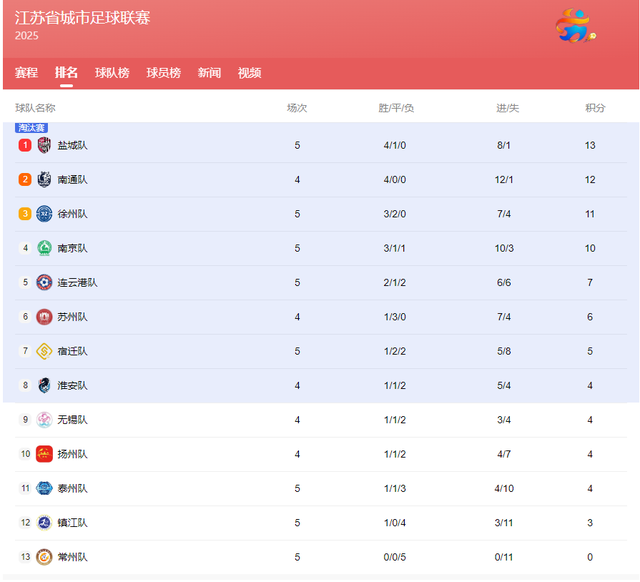Click the 淘汰赛 knockout label badge
This screenshot has height=582, width=640.
point(31,128)
